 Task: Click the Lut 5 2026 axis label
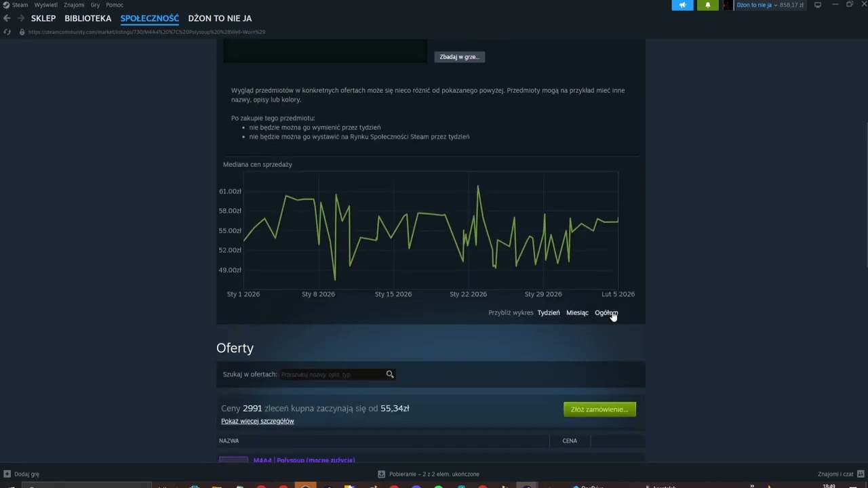[618, 294]
